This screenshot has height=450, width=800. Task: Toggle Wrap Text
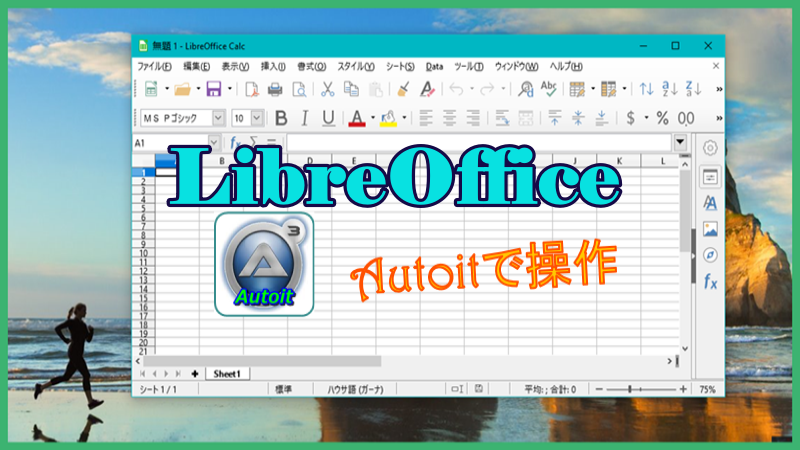click(502, 118)
